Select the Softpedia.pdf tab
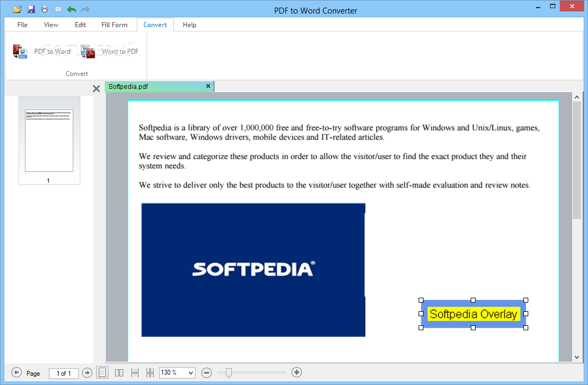 160,87
